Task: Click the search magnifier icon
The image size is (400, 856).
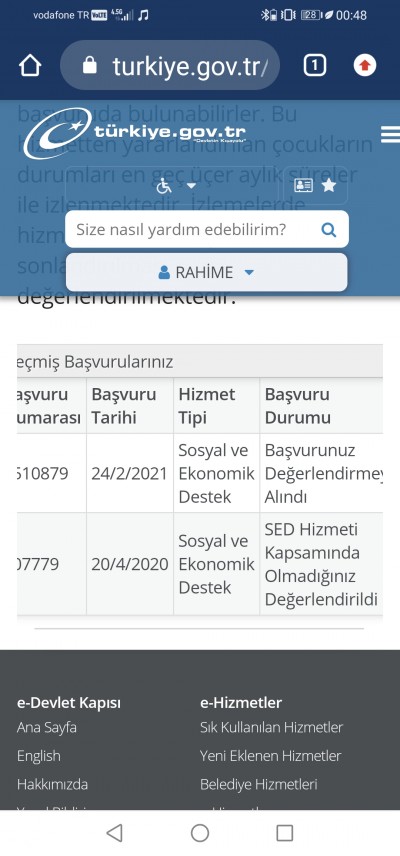Action: tap(329, 229)
